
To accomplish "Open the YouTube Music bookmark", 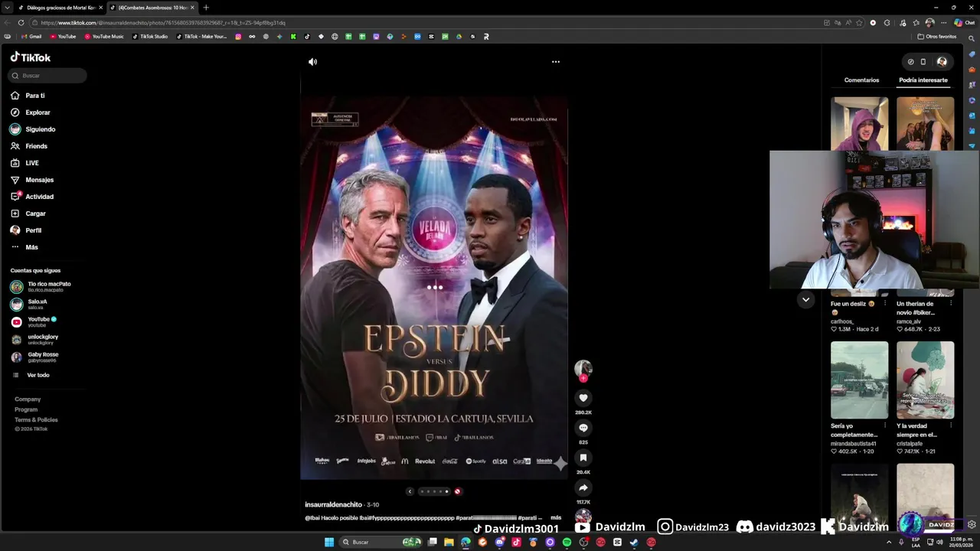I will click(104, 37).
